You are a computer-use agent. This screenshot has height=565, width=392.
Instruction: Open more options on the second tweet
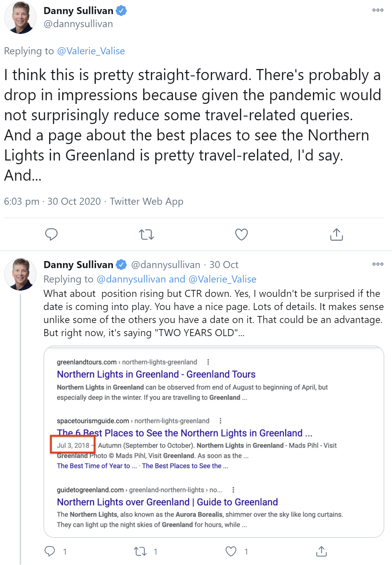tap(378, 264)
